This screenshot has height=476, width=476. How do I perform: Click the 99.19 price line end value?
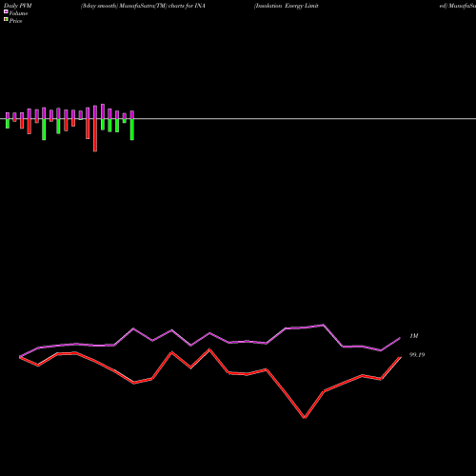coord(417,355)
